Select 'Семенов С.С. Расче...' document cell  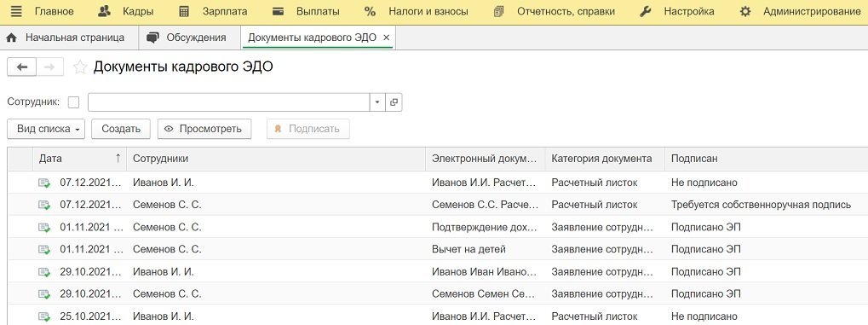click(485, 205)
